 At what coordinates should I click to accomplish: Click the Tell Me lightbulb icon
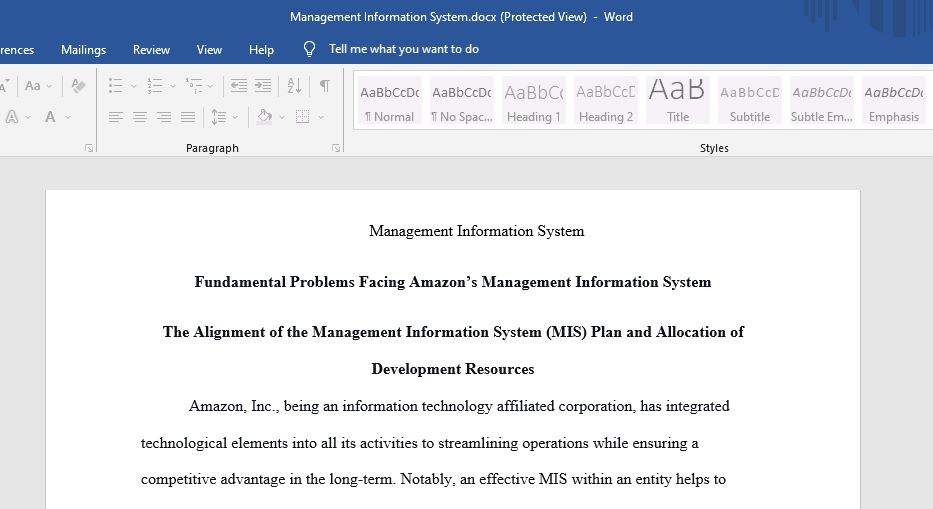point(309,49)
